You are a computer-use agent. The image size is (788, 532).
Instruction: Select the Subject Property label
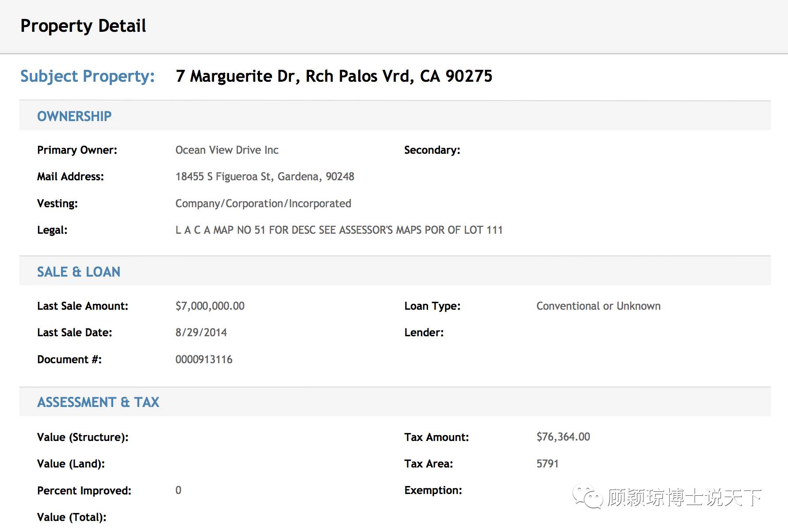[88, 76]
